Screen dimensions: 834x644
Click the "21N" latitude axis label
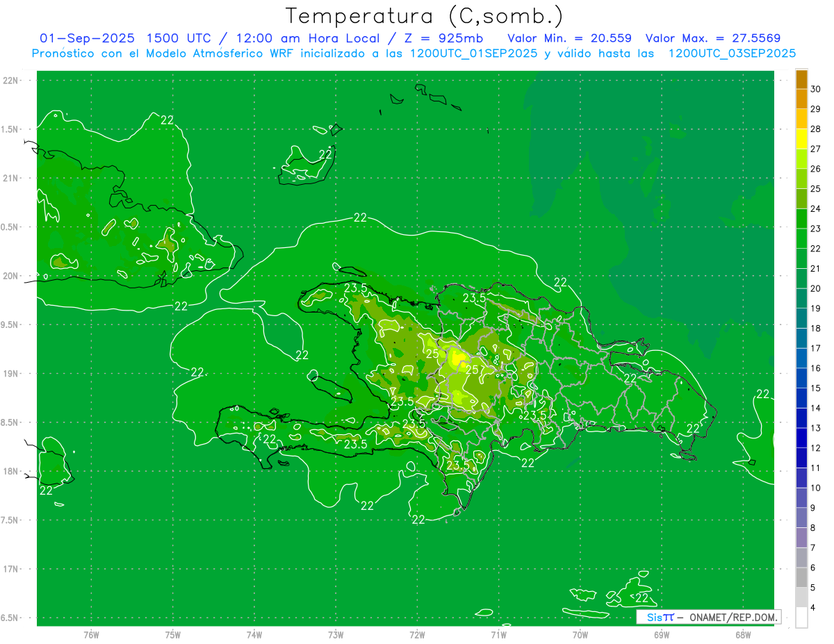[x=10, y=178]
